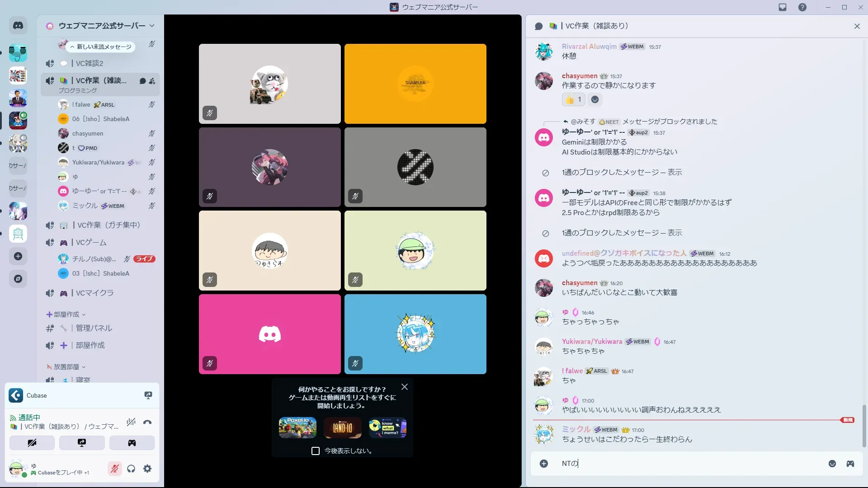Select the 管理パネル text channel
The height and width of the screenshot is (488, 868).
click(x=94, y=328)
